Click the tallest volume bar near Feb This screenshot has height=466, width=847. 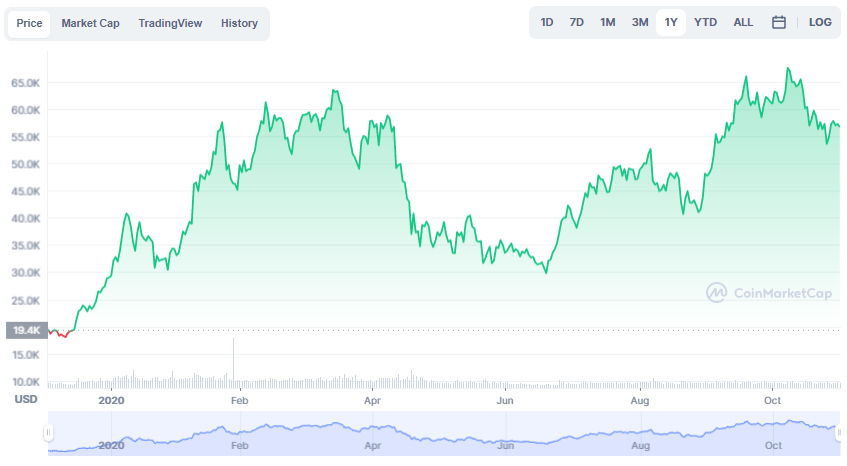(x=233, y=363)
